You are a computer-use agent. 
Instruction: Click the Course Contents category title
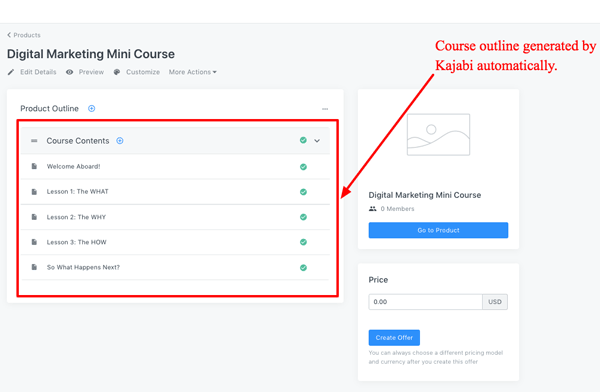(x=78, y=141)
